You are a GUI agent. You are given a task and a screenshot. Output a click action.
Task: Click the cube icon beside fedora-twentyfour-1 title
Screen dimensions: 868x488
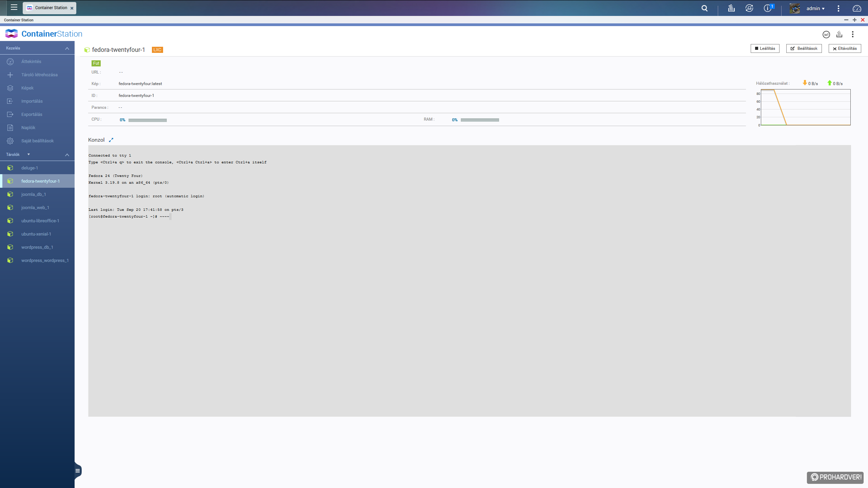pos(87,50)
